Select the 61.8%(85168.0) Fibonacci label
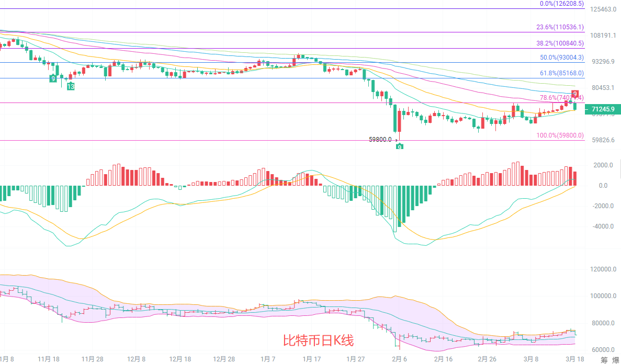Viewport: 621px width, 364px height. [x=561, y=74]
